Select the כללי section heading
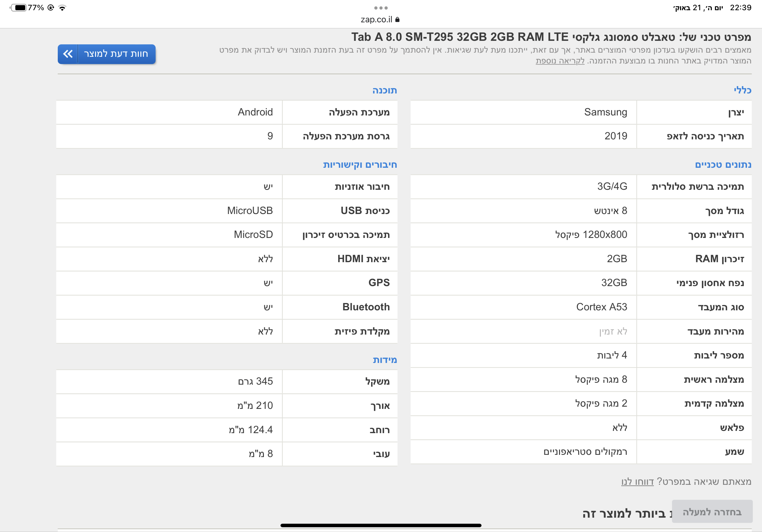Screen dimensions: 762x532 (x=742, y=90)
